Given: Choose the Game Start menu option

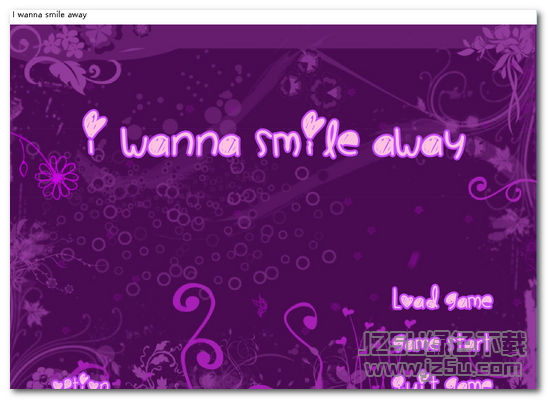Looking at the screenshot, I should (x=441, y=344).
